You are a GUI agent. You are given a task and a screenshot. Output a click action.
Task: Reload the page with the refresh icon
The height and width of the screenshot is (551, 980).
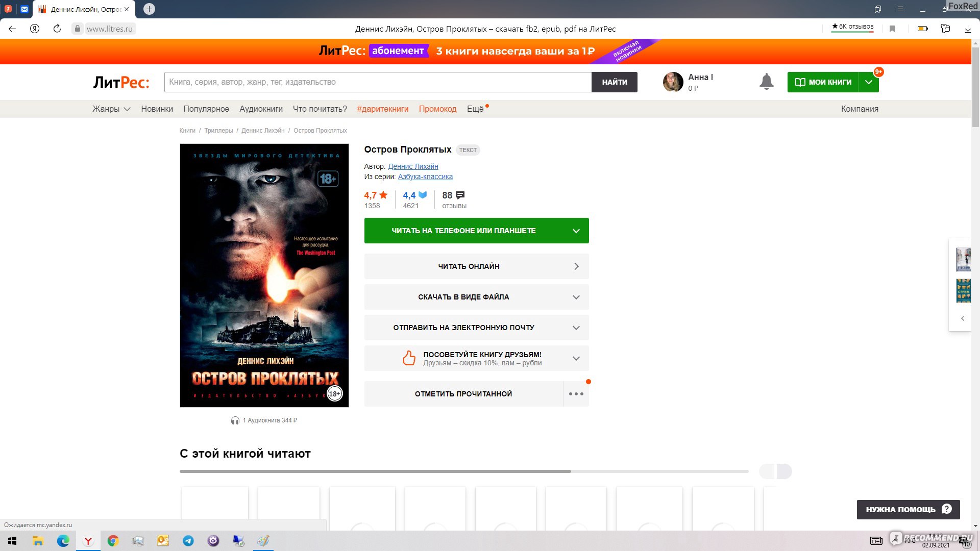click(57, 29)
